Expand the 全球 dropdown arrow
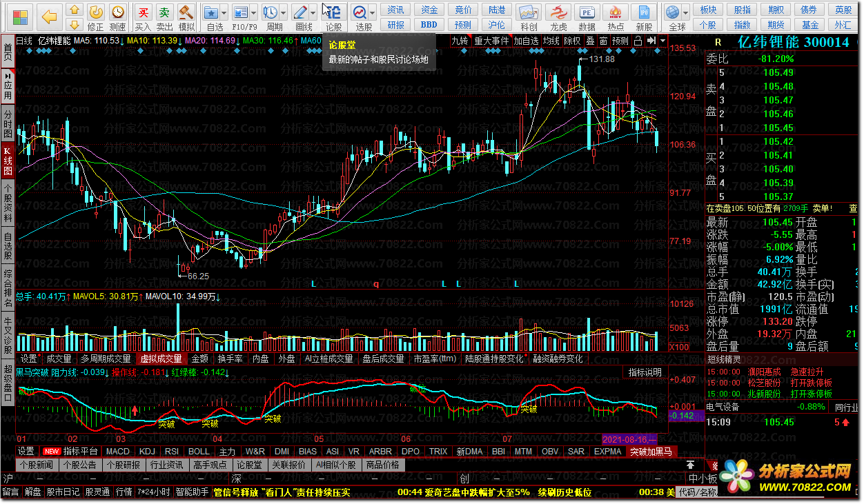This screenshot has width=864, height=504. pyautogui.click(x=685, y=13)
